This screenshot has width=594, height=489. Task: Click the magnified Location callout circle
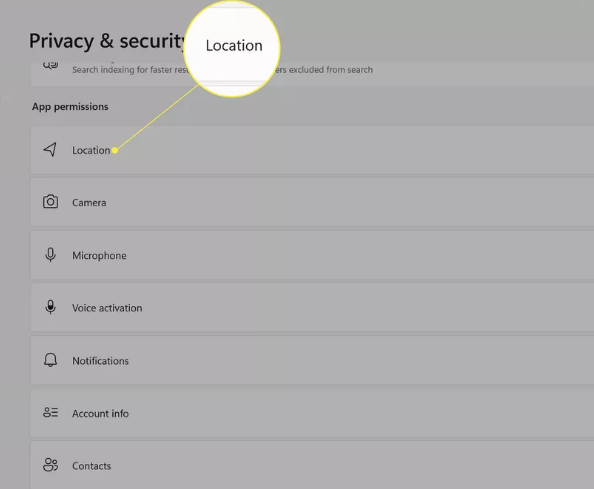click(x=232, y=48)
